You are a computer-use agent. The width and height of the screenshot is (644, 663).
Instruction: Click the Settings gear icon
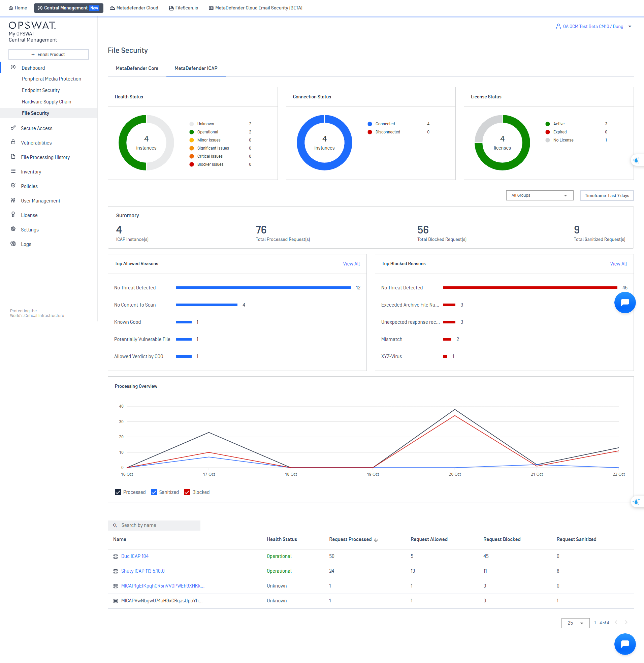tap(13, 229)
